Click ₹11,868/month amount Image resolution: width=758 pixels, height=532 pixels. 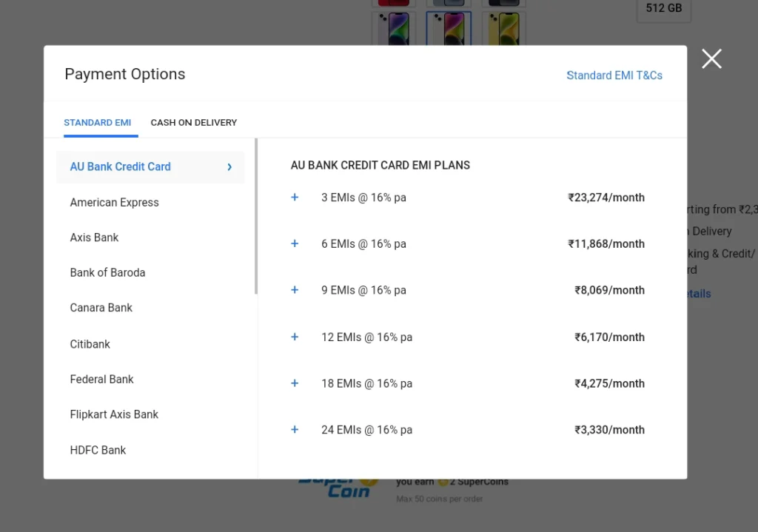(606, 243)
